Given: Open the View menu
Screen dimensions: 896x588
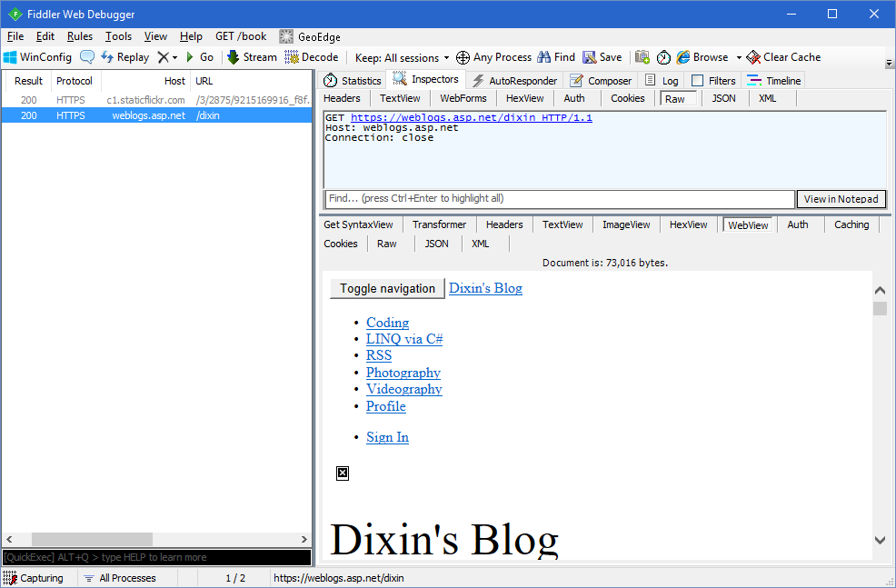Looking at the screenshot, I should pyautogui.click(x=155, y=36).
